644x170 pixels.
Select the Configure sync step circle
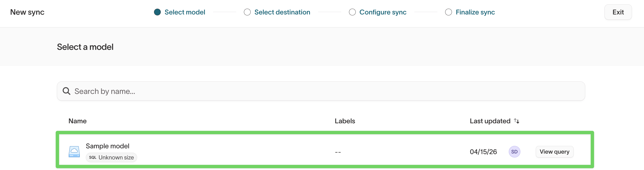[x=352, y=12]
